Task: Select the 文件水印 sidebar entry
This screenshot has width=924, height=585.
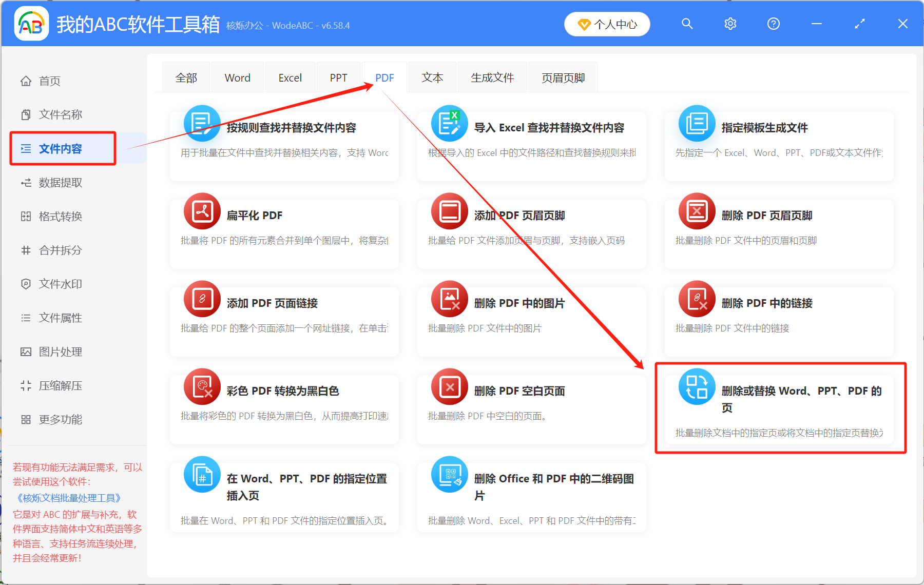Action: (60, 284)
